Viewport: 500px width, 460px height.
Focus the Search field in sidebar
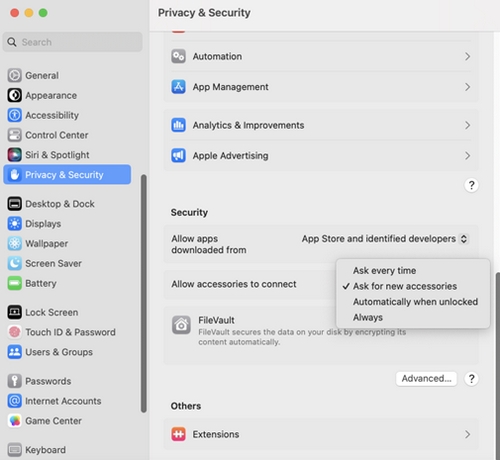point(73,42)
